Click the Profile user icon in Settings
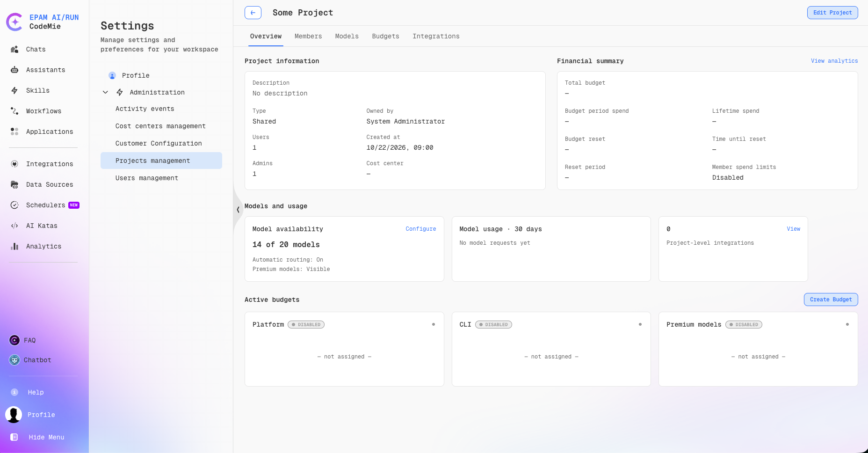Viewport: 868px width, 453px height. (112, 75)
